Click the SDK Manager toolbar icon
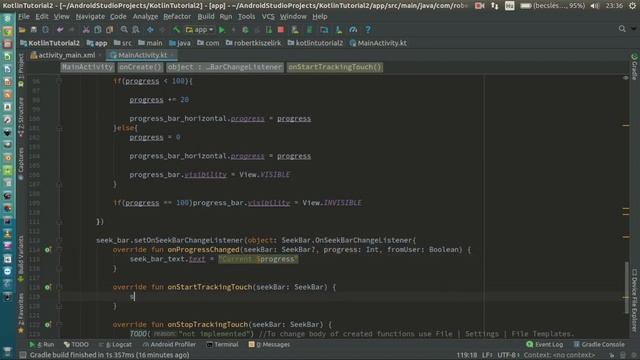Image resolution: width=640 pixels, height=360 pixels. click(339, 30)
